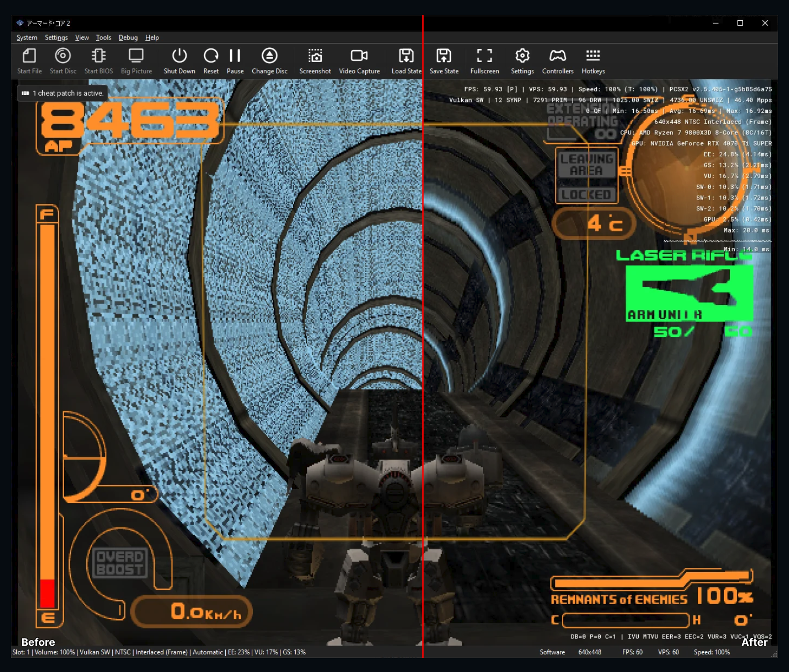The height and width of the screenshot is (672, 789).
Task: Click 'Speed: 100%' in the status bar
Action: pos(712,652)
